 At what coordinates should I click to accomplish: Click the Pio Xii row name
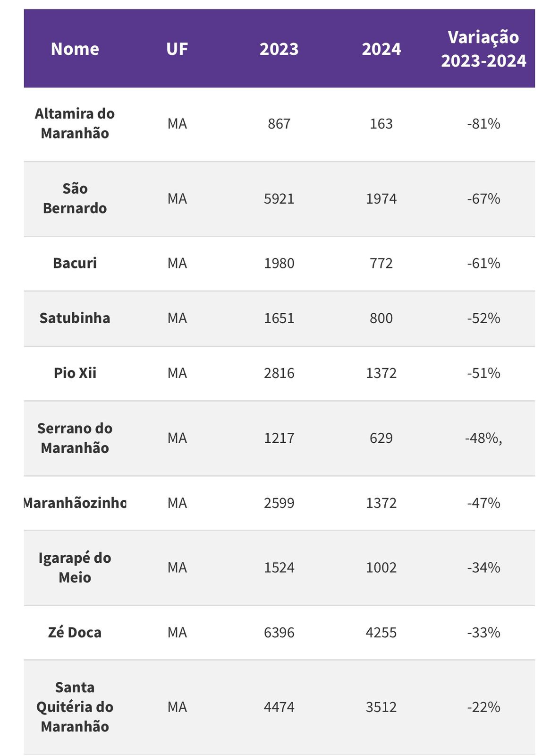pyautogui.click(x=75, y=373)
